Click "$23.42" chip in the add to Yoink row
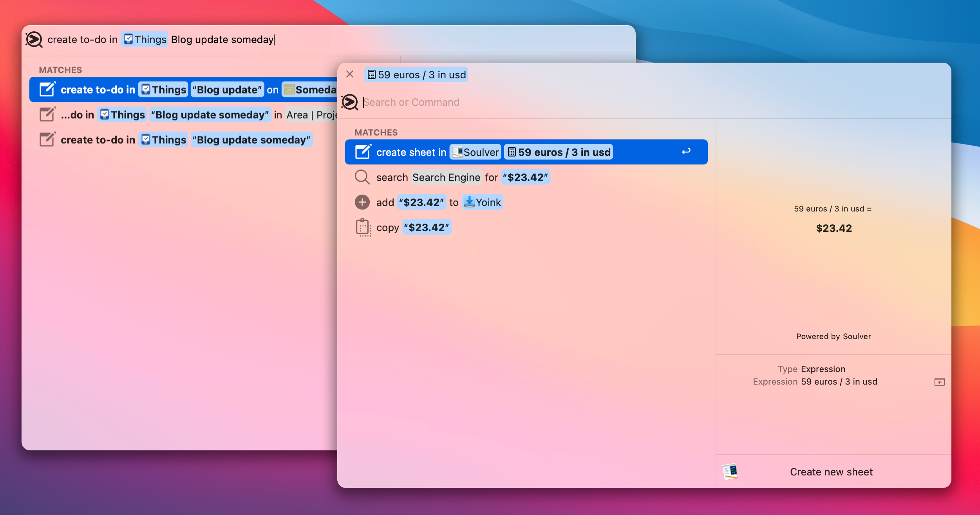 coord(421,202)
